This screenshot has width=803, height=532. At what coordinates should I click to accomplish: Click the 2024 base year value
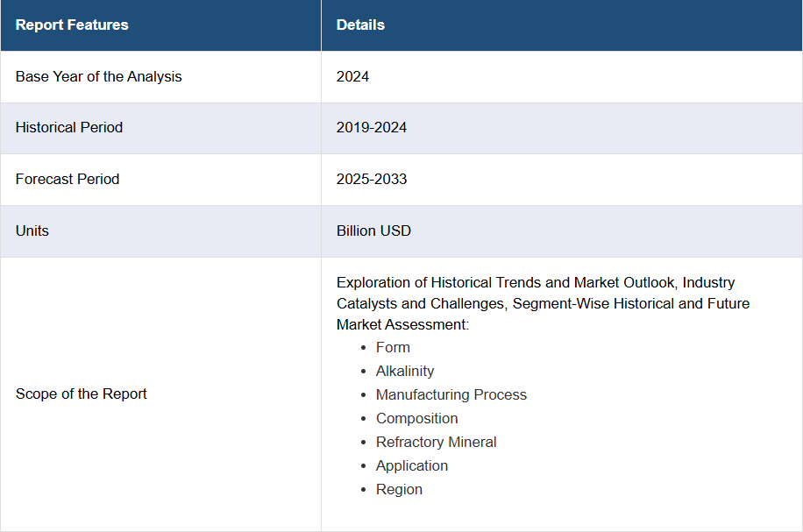(x=352, y=76)
